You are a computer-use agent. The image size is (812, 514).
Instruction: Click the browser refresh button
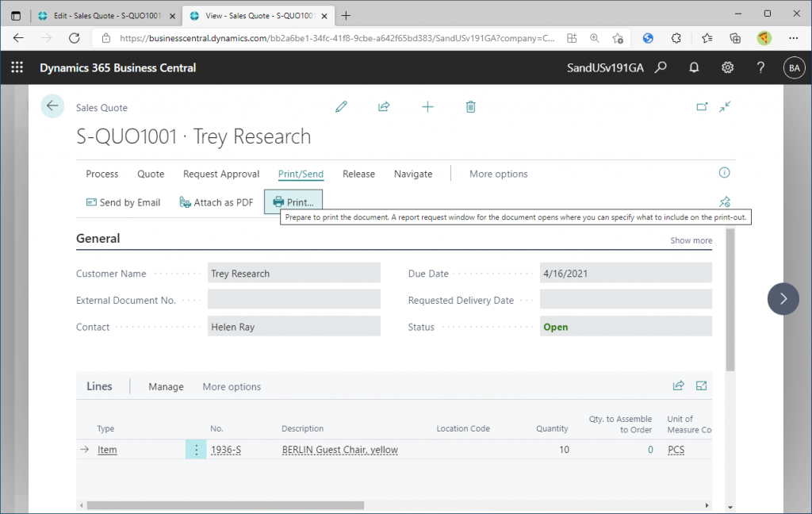(x=75, y=38)
